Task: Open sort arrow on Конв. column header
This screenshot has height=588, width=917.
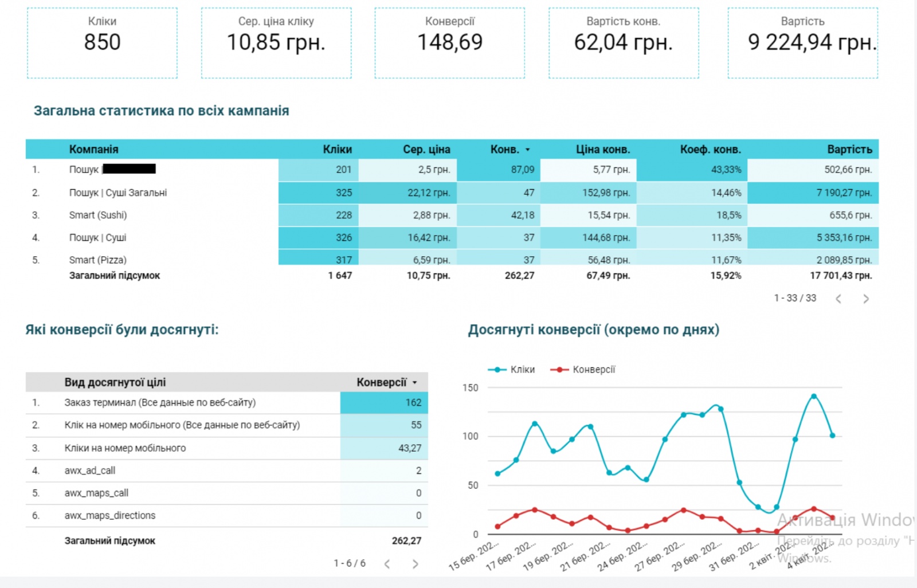Action: tap(528, 150)
